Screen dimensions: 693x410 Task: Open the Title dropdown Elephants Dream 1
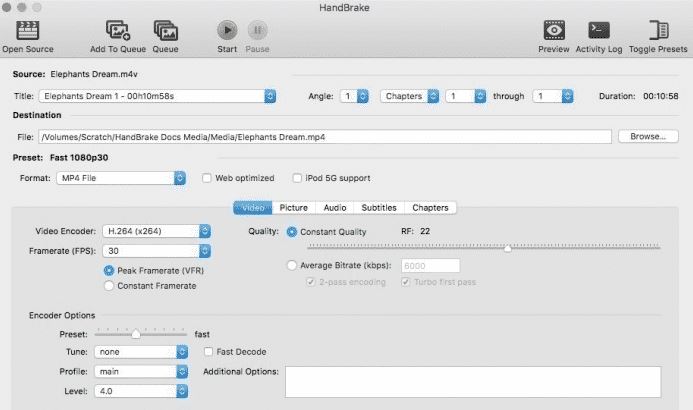point(157,96)
